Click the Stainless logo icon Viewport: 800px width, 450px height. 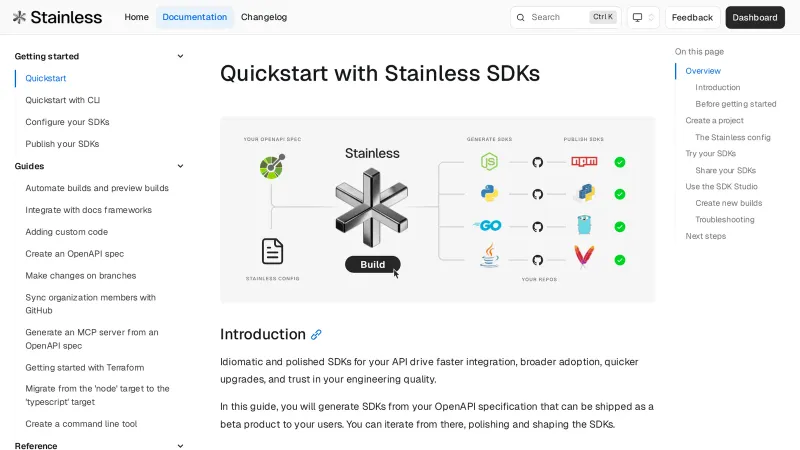coord(19,17)
